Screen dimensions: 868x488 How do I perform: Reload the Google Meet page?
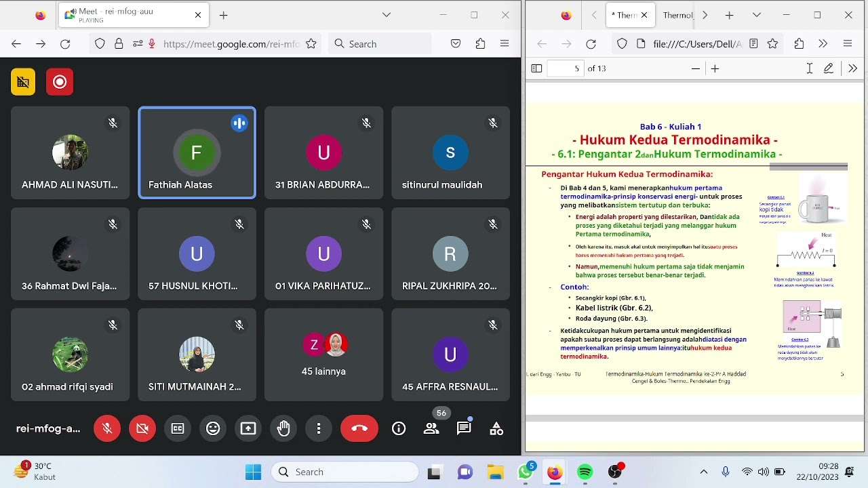tap(65, 44)
